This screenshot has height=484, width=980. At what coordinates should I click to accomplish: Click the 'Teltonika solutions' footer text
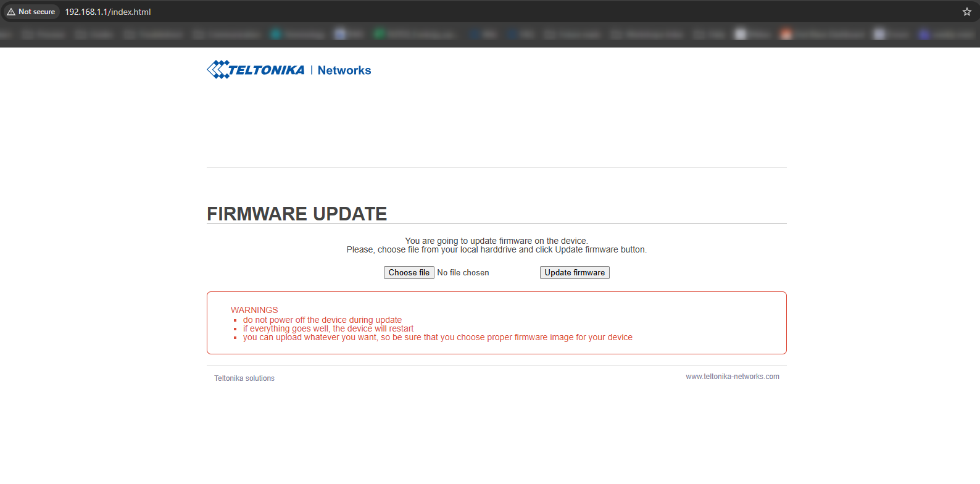(244, 378)
